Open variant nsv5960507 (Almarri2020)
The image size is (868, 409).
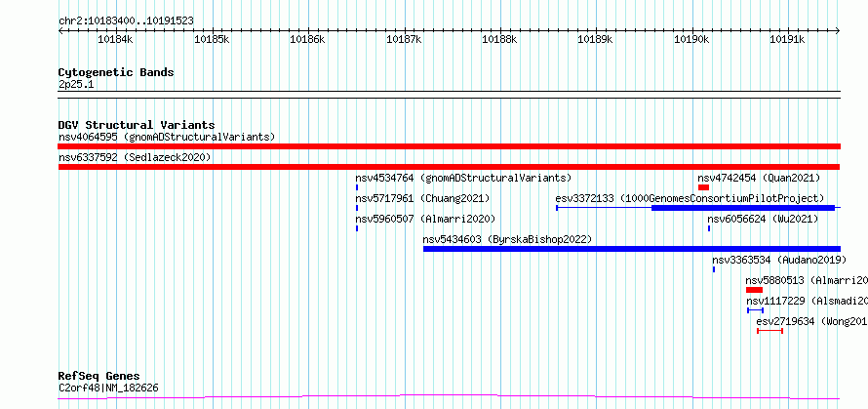[425, 219]
